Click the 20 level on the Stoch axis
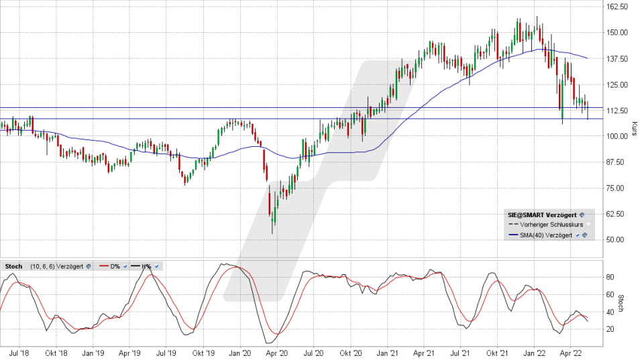This screenshot has width=644, height=362. pyautogui.click(x=610, y=329)
